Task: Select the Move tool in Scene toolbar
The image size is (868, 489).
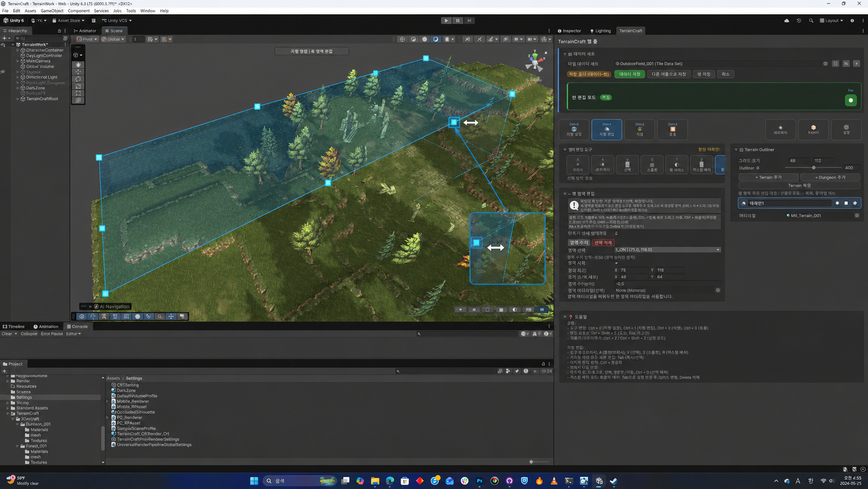Action: pyautogui.click(x=78, y=72)
